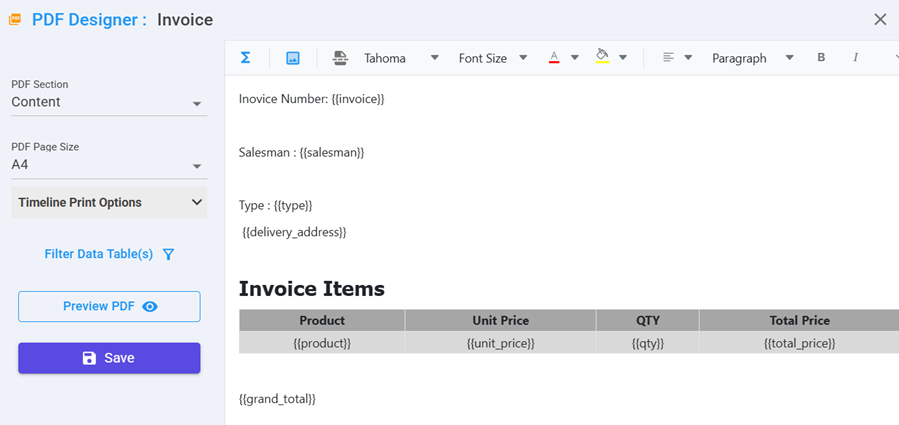Click the text alignment icon

point(668,58)
